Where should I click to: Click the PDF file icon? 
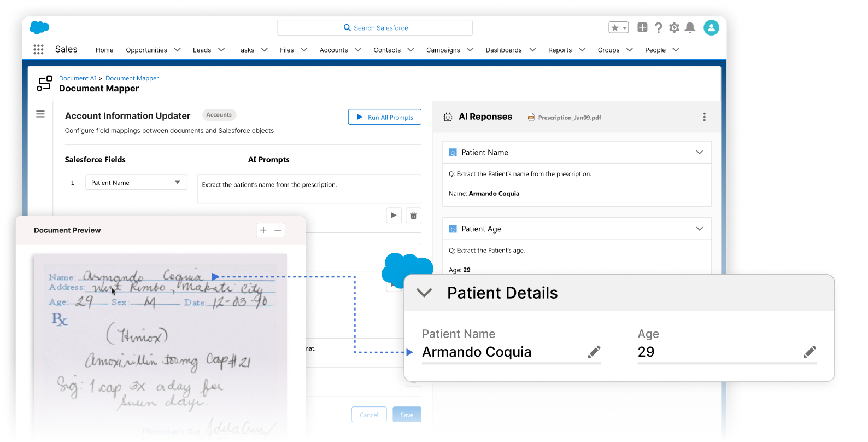(x=531, y=117)
